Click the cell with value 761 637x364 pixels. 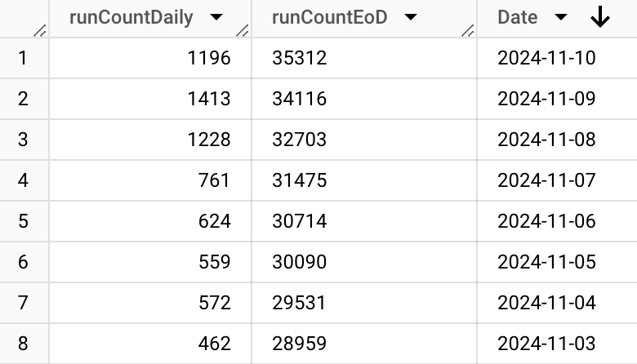[150, 180]
